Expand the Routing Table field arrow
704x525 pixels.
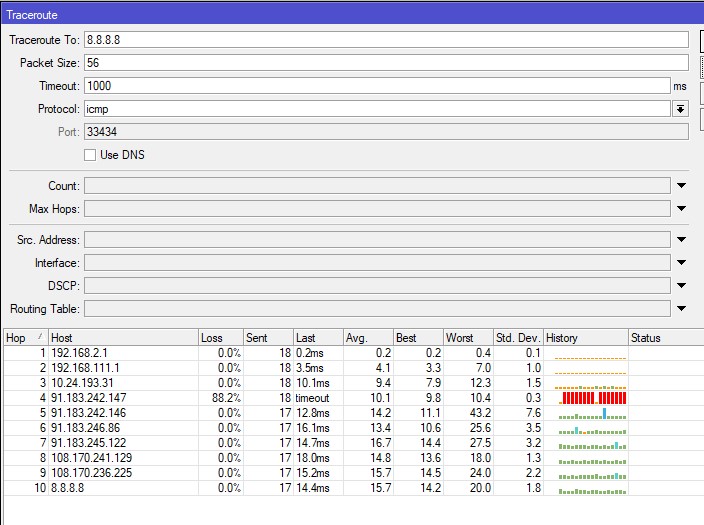(681, 309)
